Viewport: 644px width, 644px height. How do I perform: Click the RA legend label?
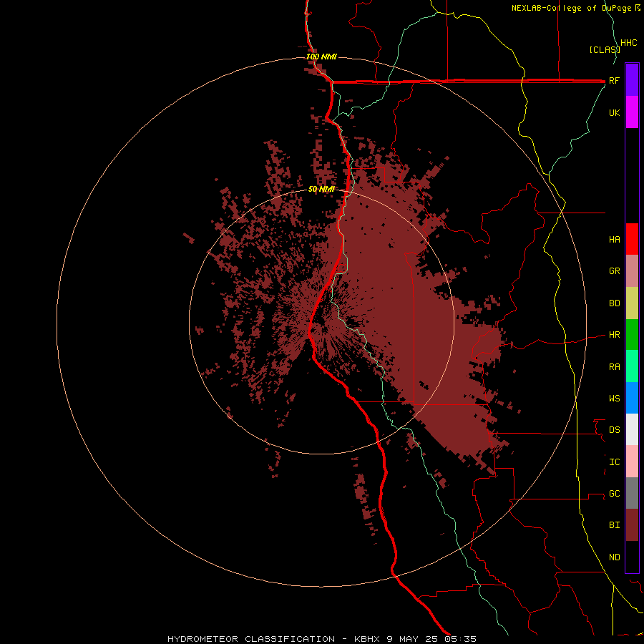[x=615, y=367]
